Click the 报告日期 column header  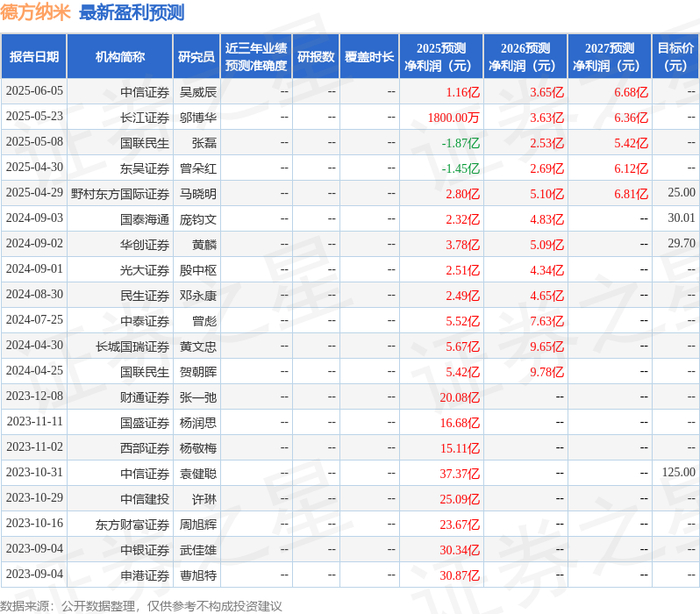coord(34,57)
